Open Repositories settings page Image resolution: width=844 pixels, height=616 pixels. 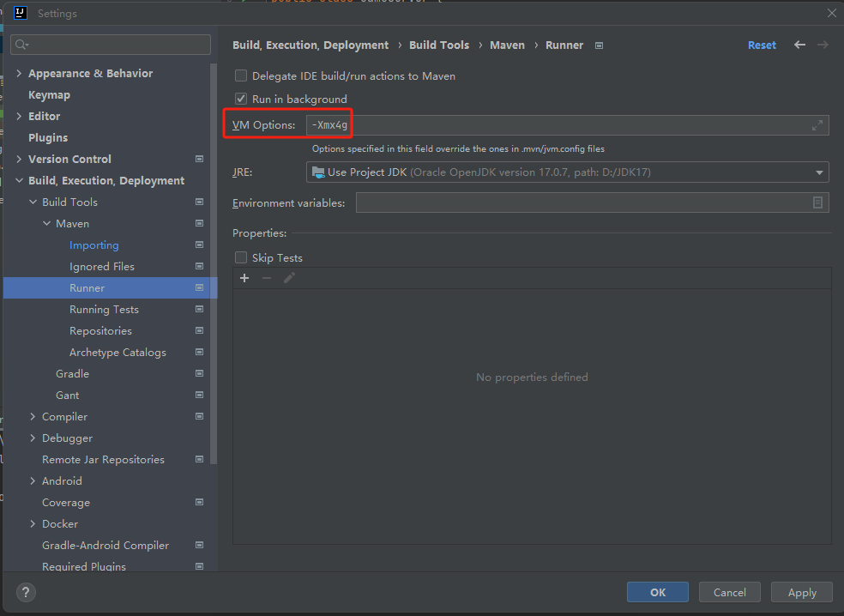coord(100,331)
